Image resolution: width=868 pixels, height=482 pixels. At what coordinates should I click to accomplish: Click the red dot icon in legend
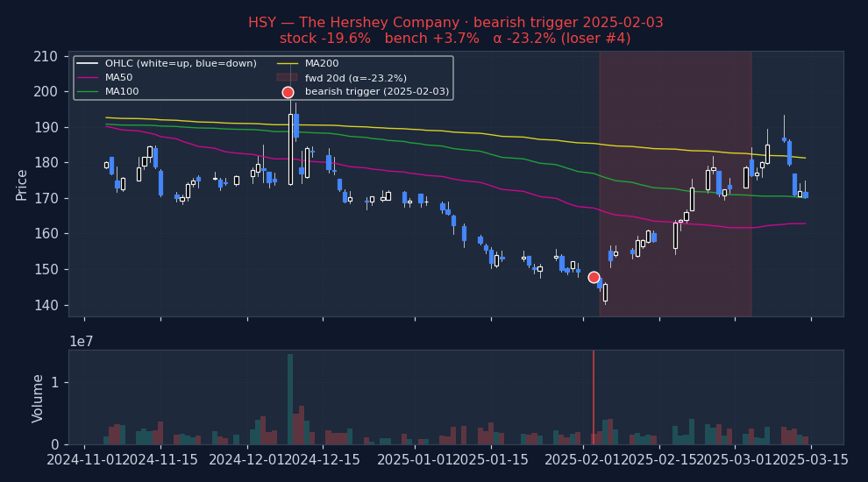click(x=288, y=92)
